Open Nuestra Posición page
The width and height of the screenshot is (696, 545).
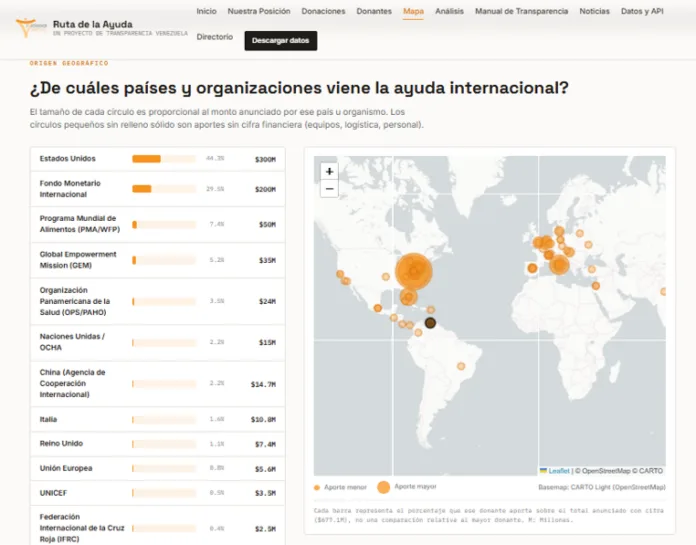click(x=259, y=11)
